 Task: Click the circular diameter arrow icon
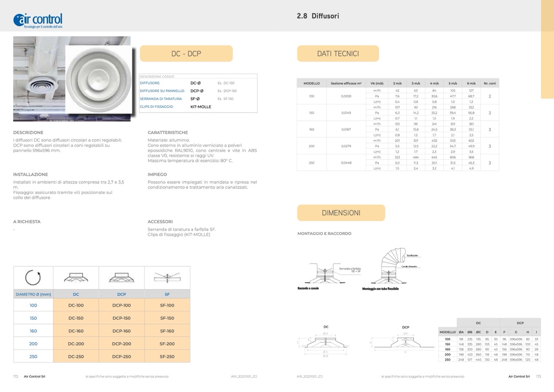pyautogui.click(x=33, y=278)
